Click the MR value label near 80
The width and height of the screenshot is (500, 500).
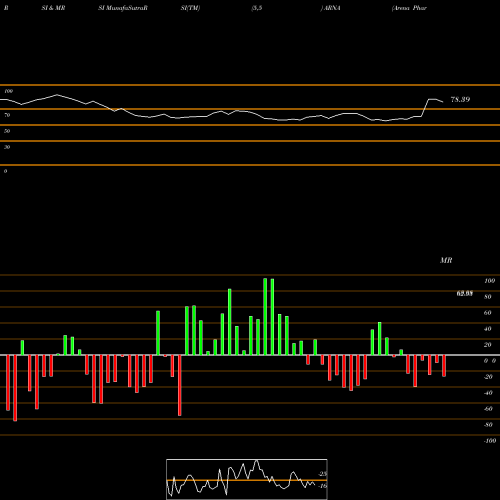[465, 293]
